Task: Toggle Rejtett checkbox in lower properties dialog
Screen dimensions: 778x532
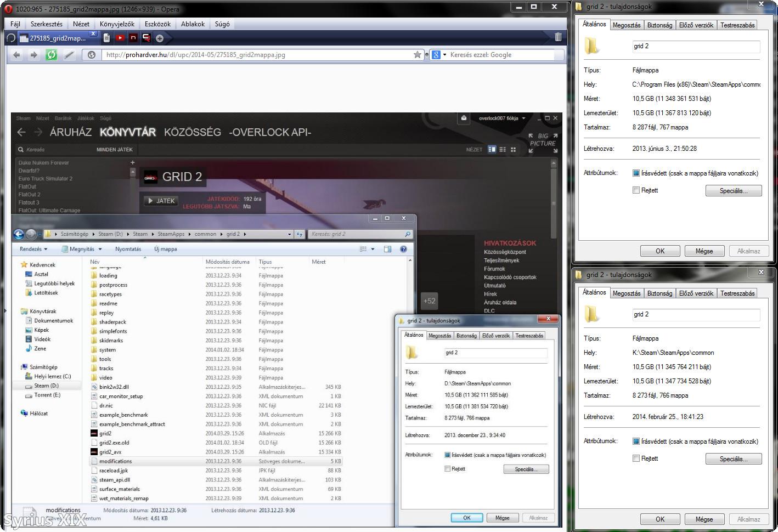Action: (x=636, y=459)
